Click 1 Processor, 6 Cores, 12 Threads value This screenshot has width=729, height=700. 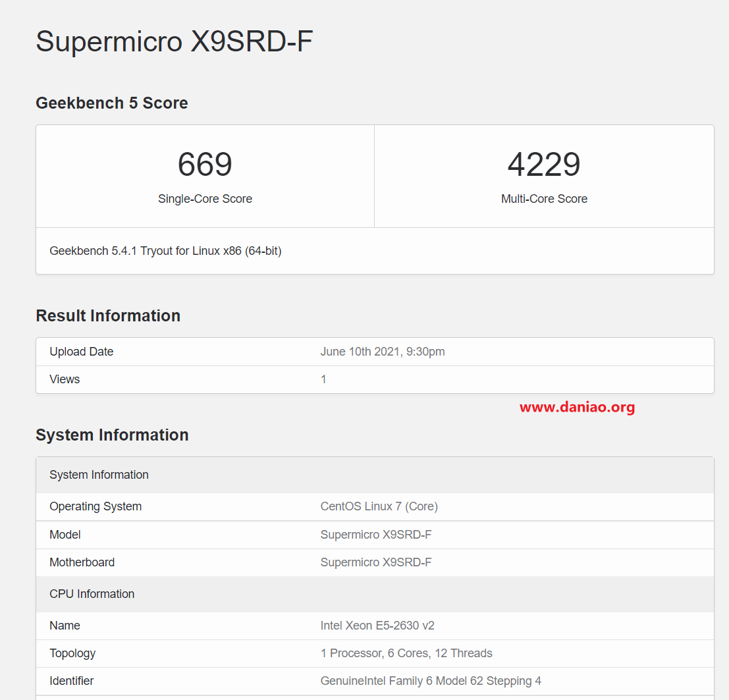[x=406, y=653]
